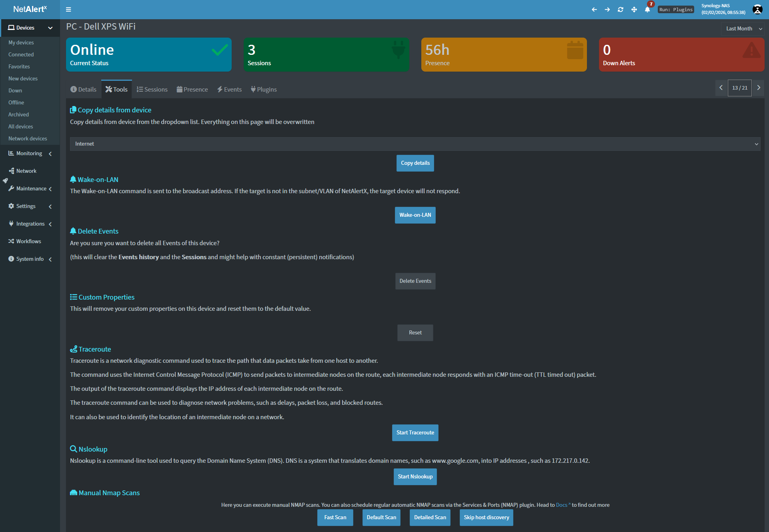Viewport: 769px width, 532px height.
Task: Expand the Monitoring sidebar menu
Action: (x=30, y=153)
